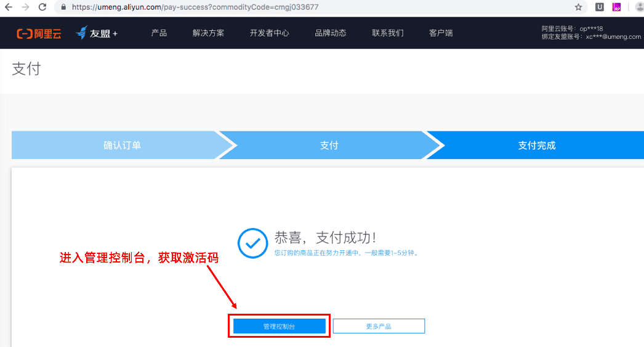
Task: Click the 支付 page title
Action: pyautogui.click(x=26, y=68)
